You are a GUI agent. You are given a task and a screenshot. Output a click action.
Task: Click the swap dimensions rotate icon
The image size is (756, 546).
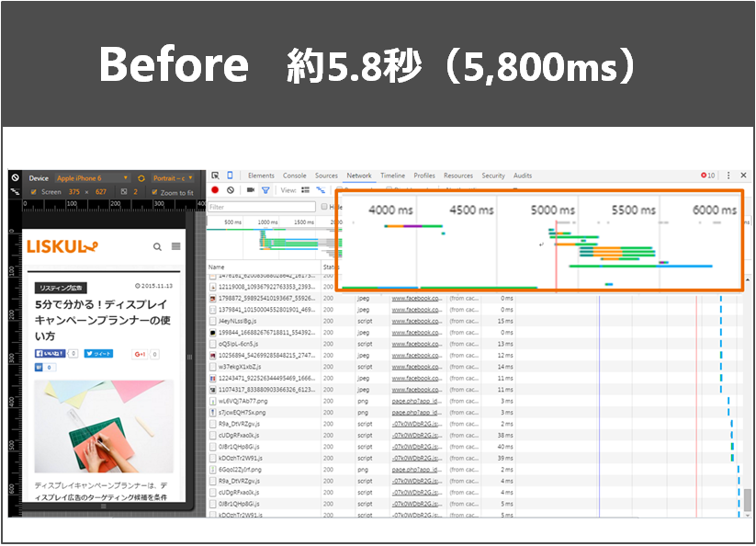click(x=141, y=178)
